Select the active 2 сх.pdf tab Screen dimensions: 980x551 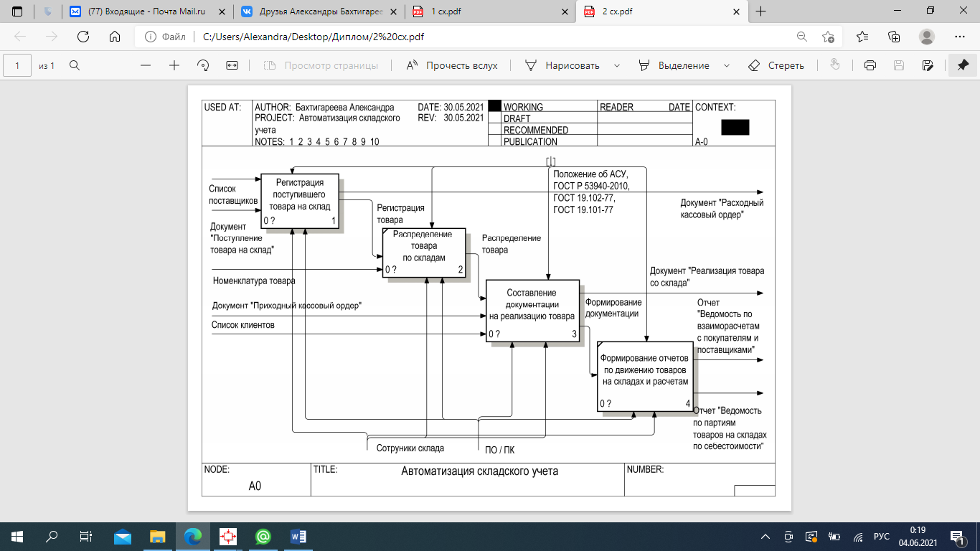[x=661, y=11]
